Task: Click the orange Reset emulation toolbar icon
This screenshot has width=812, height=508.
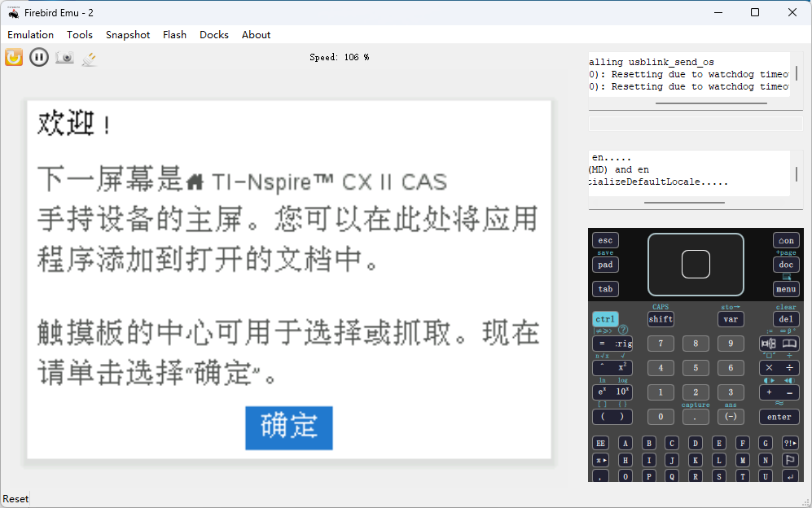Action: point(14,57)
